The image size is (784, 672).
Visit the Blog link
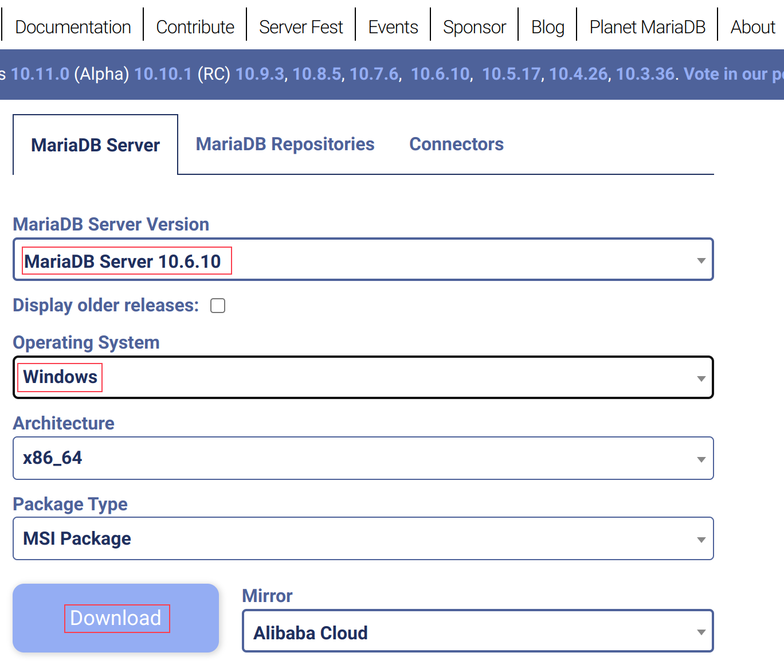point(547,27)
